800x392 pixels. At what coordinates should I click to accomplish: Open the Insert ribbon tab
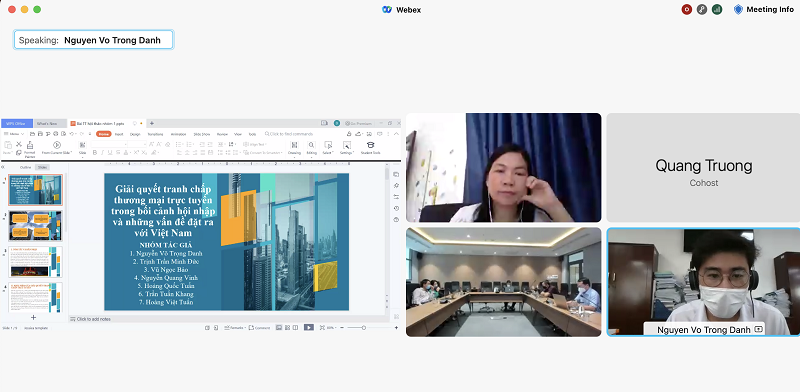(119, 134)
